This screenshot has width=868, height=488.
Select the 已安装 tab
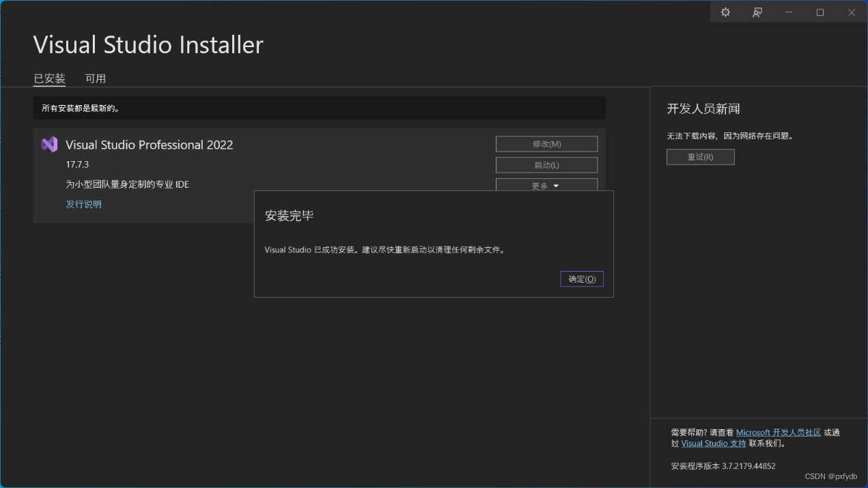tap(48, 78)
